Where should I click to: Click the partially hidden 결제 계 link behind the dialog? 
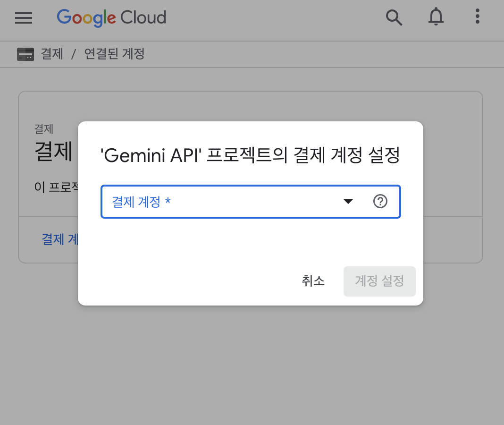60,239
